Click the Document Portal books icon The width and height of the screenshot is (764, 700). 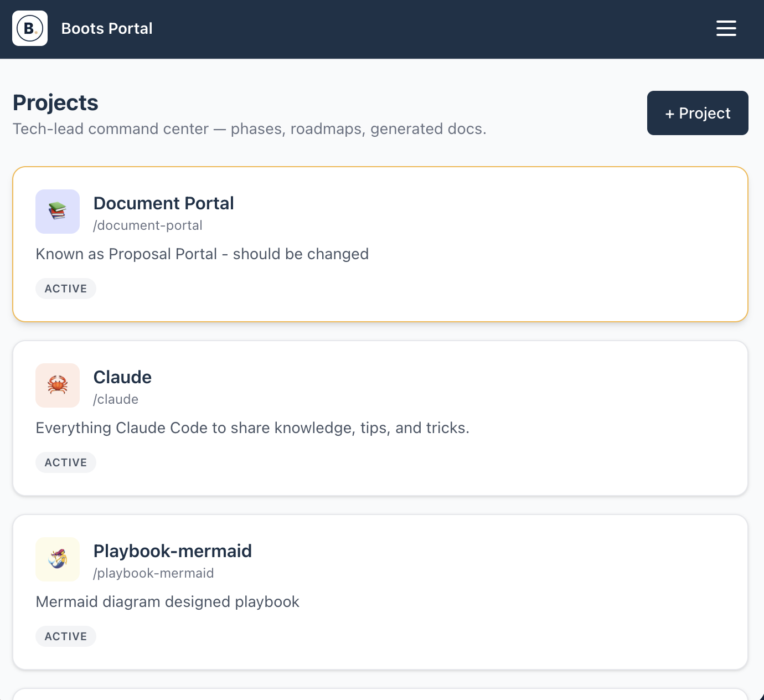tap(58, 212)
